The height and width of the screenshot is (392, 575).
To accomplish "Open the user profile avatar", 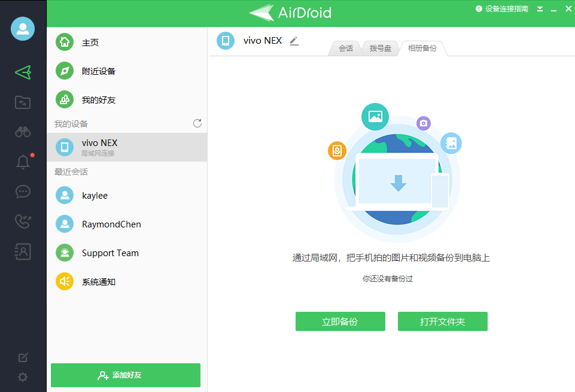I will click(23, 29).
